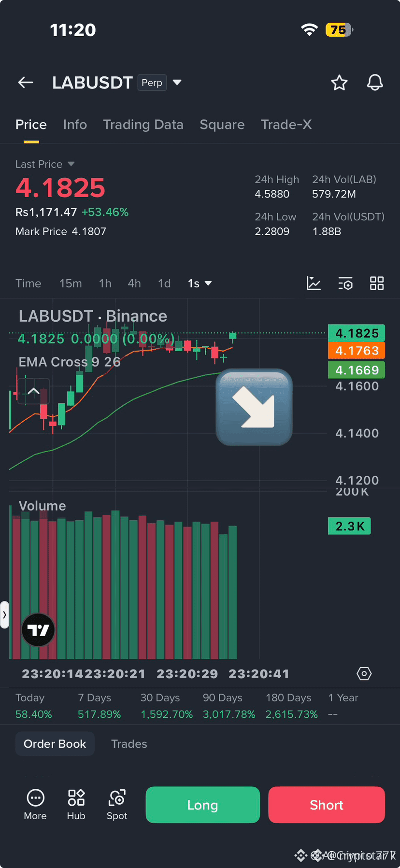
Task: Open the chart layout grid icon
Action: tap(377, 283)
